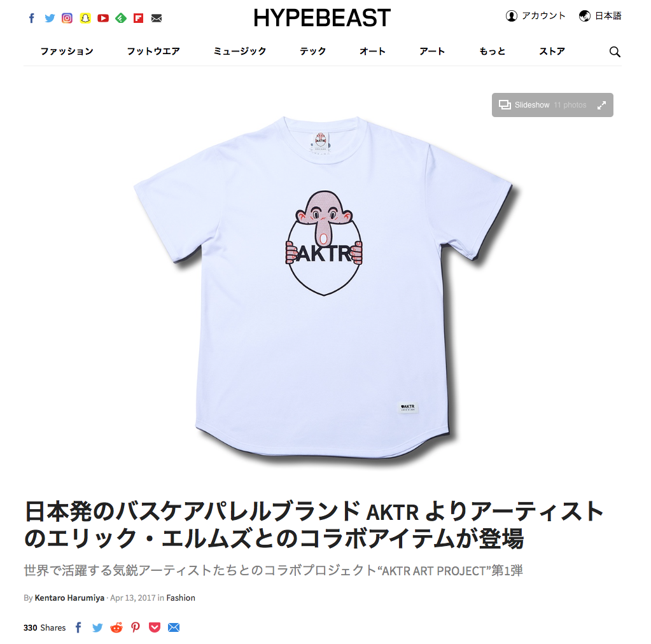The width and height of the screenshot is (651, 644).
Task: Open the Flipboard icon in the header
Action: point(139,18)
